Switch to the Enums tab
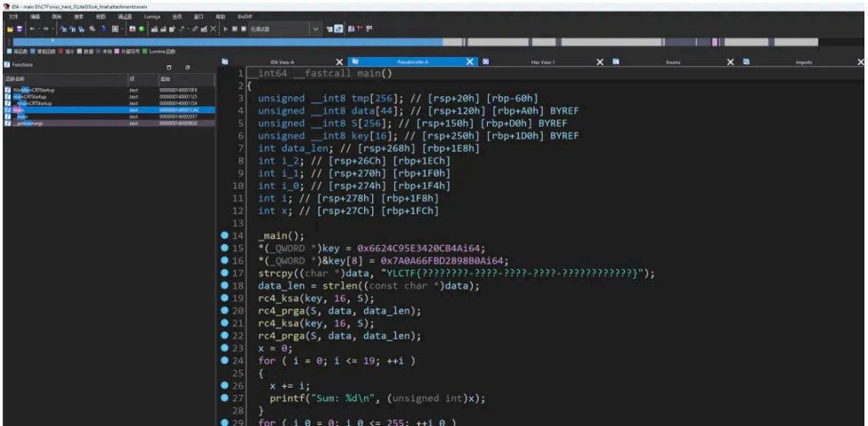Screen dimensions: 868x426 pos(673,62)
